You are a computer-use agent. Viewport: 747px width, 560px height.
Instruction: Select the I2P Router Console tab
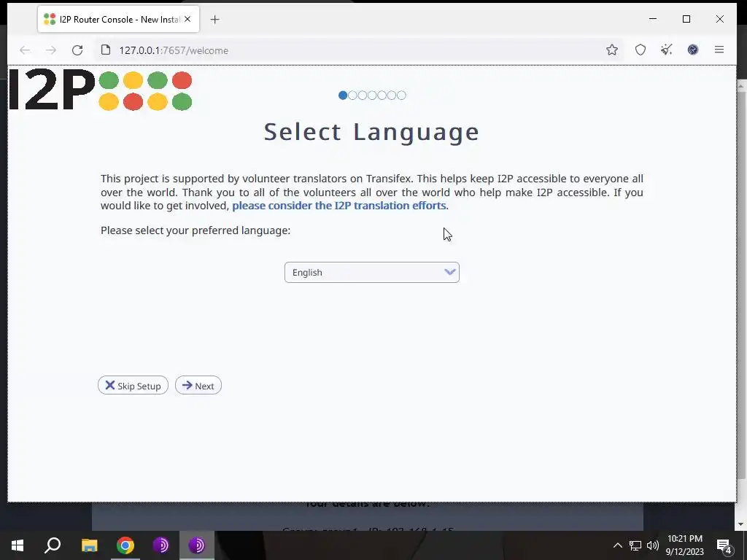pos(118,20)
